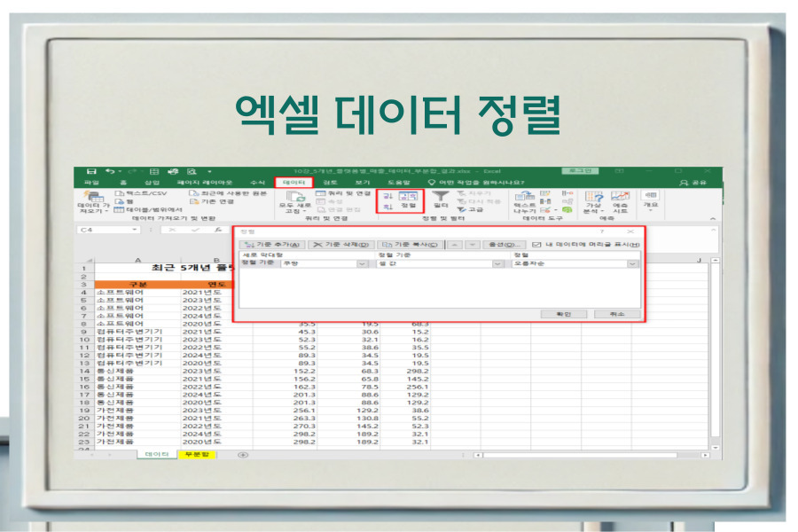Select the 텍스트/CSV import option
The image size is (798, 532).
(141, 193)
